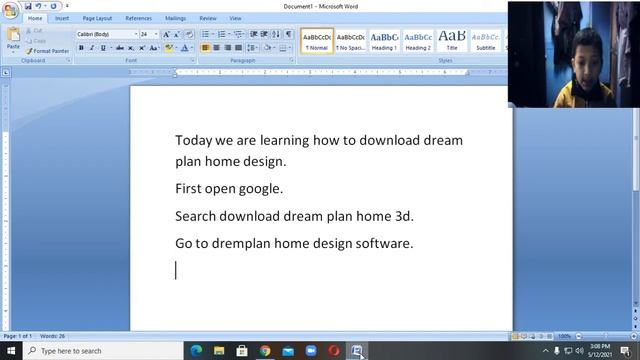Open the Shading color dropdown

274,48
